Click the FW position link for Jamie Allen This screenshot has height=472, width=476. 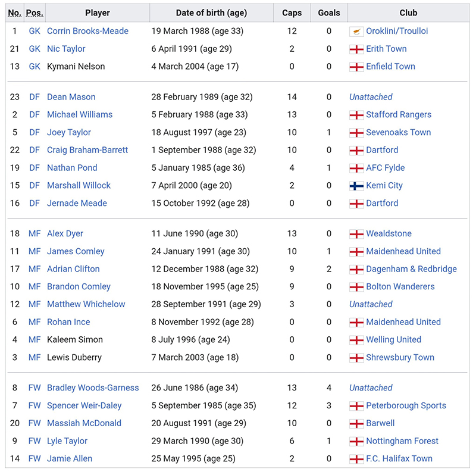tap(35, 459)
